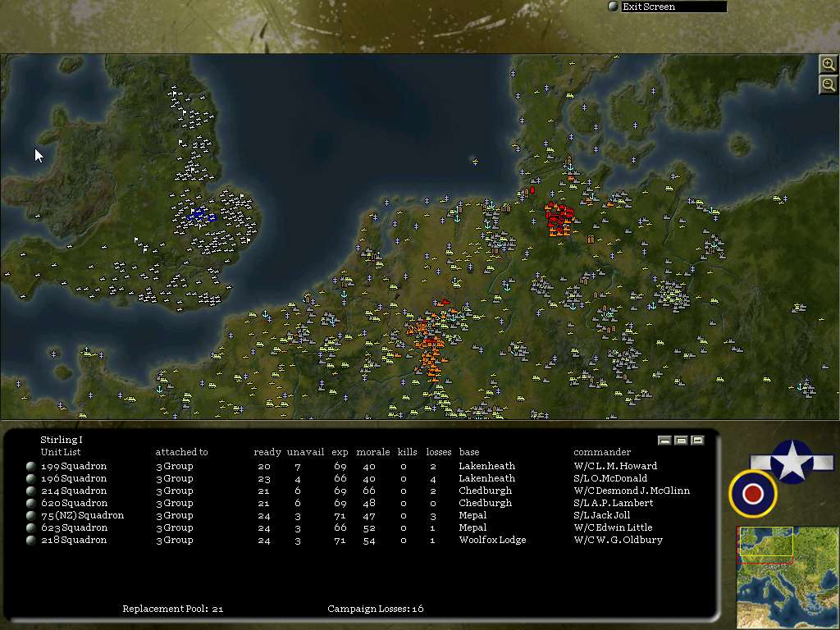840x630 pixels.
Task: Click the 'attached to' column header
Action: (181, 452)
